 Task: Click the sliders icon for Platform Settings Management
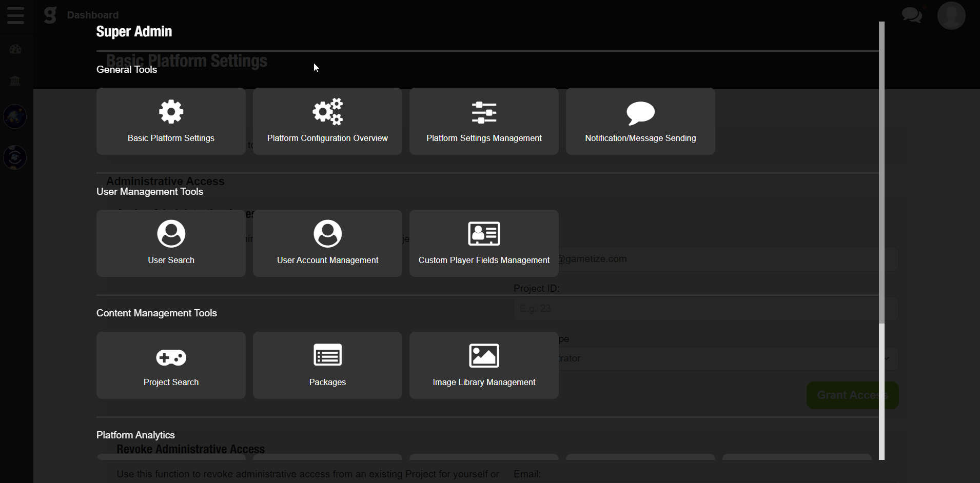click(x=484, y=113)
